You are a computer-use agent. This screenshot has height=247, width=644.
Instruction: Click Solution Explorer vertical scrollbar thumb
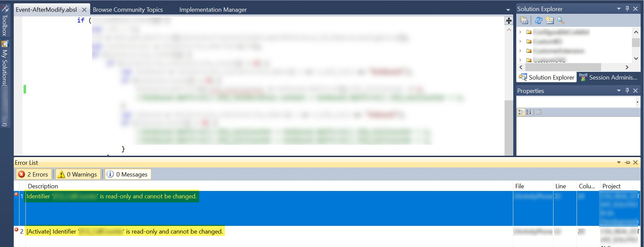pyautogui.click(x=636, y=43)
